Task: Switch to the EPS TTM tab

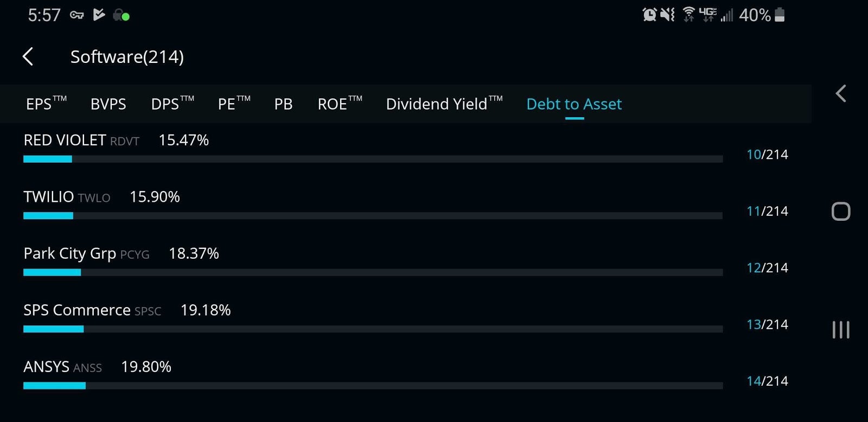Action: click(x=46, y=103)
